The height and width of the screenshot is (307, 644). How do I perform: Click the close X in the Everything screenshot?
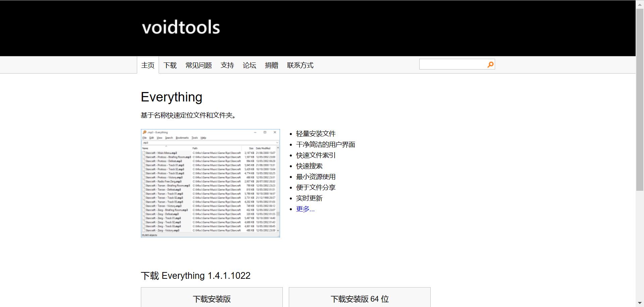click(275, 132)
